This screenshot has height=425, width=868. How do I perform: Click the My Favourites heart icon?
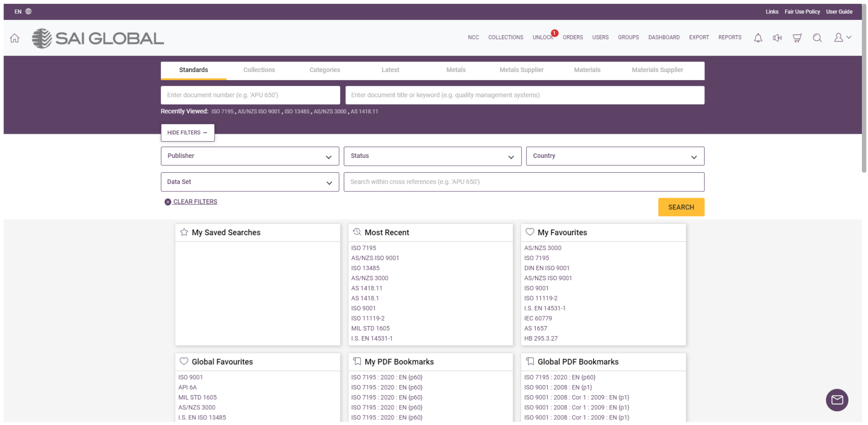coord(530,232)
